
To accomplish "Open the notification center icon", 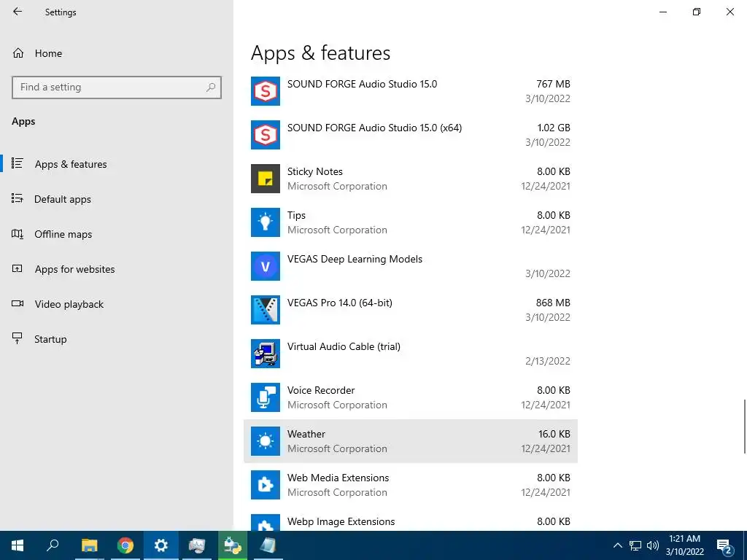I will tap(724, 546).
